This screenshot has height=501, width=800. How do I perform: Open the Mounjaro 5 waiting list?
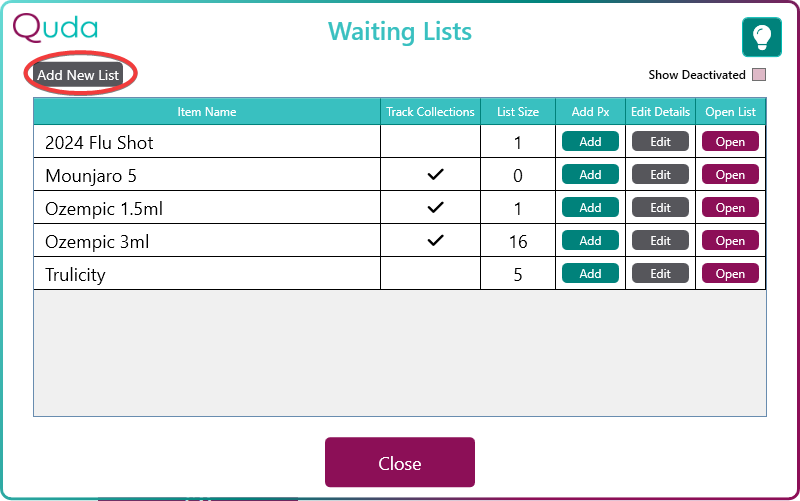click(x=730, y=174)
